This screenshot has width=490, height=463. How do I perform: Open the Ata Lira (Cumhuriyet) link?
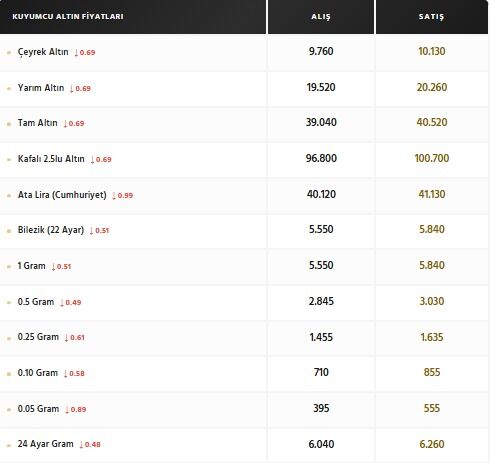click(x=62, y=195)
